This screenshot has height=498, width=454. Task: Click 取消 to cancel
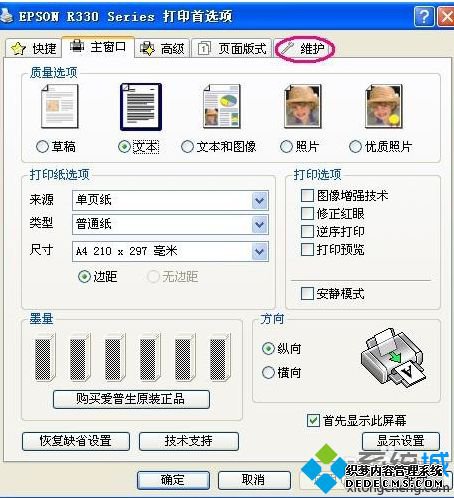(x=254, y=480)
